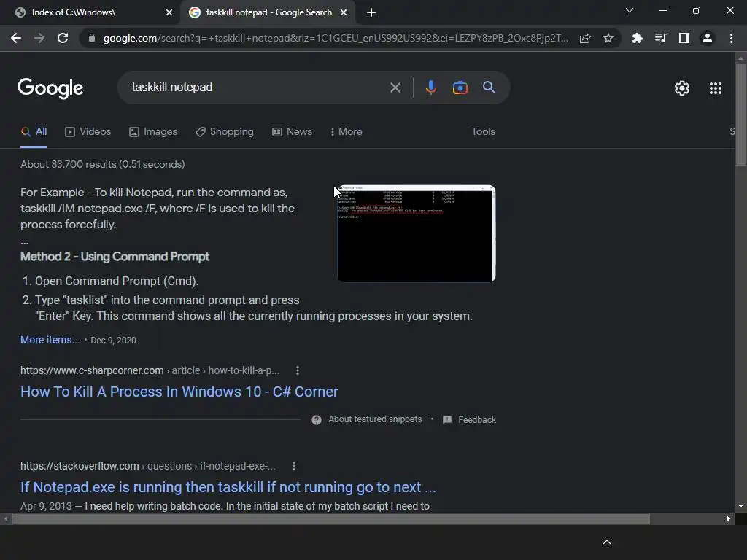Image resolution: width=747 pixels, height=560 pixels.
Task: Open Google quick settings gear
Action: coord(682,88)
